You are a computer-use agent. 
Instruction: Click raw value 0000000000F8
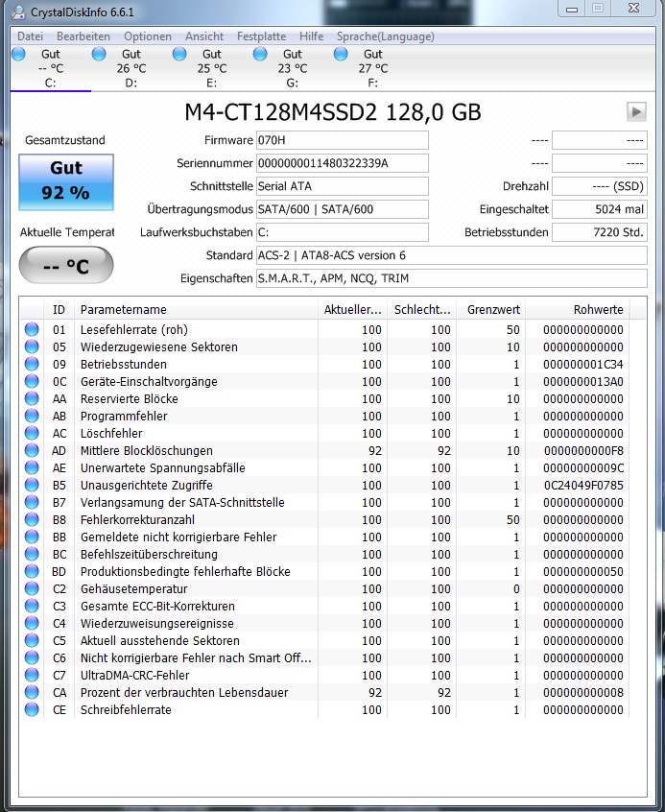pos(583,450)
